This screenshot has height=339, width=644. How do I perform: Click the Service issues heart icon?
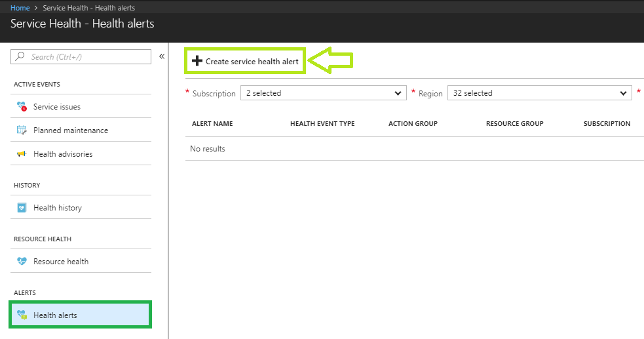(x=22, y=106)
